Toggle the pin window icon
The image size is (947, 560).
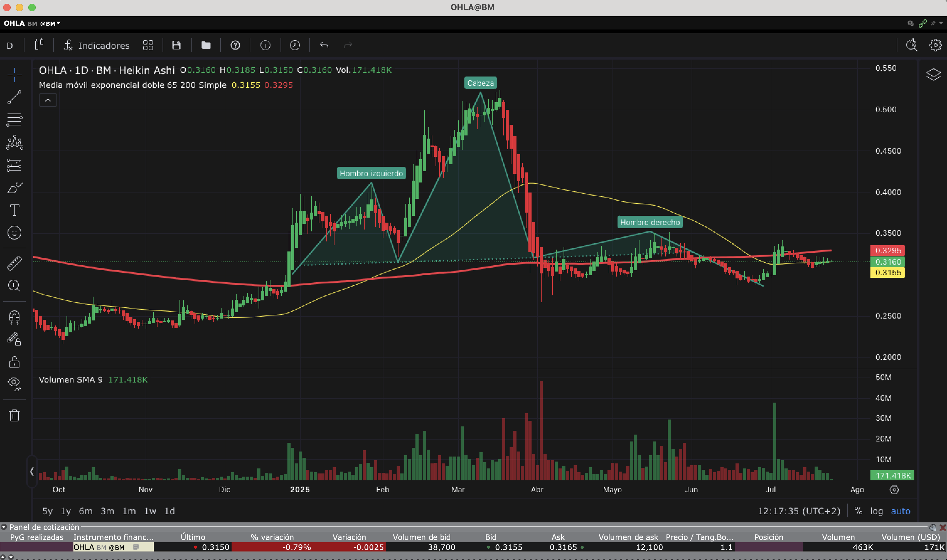tap(933, 24)
